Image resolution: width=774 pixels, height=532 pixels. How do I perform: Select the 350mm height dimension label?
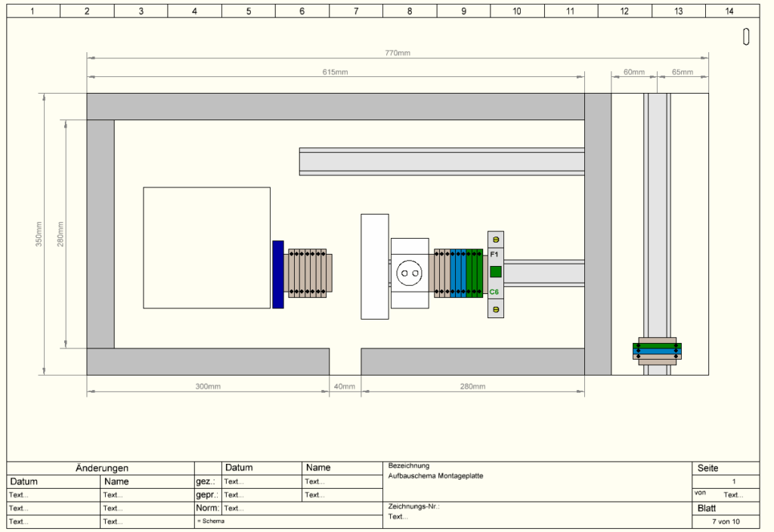pos(39,234)
